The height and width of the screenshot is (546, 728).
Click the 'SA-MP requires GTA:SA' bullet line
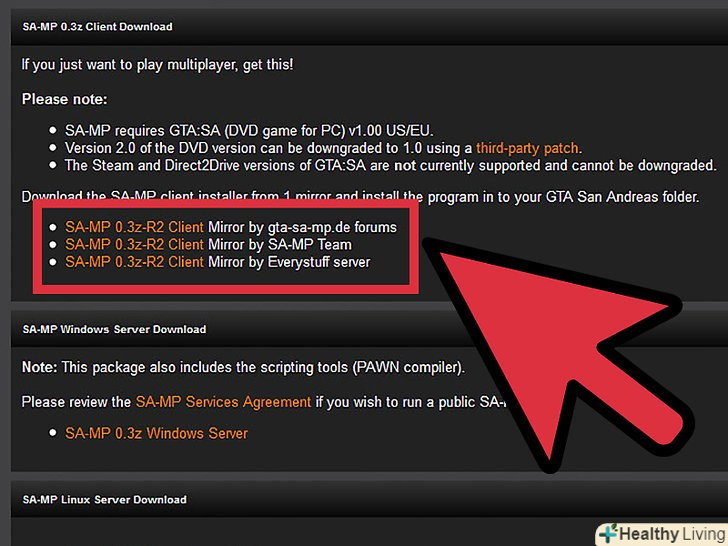(x=249, y=130)
